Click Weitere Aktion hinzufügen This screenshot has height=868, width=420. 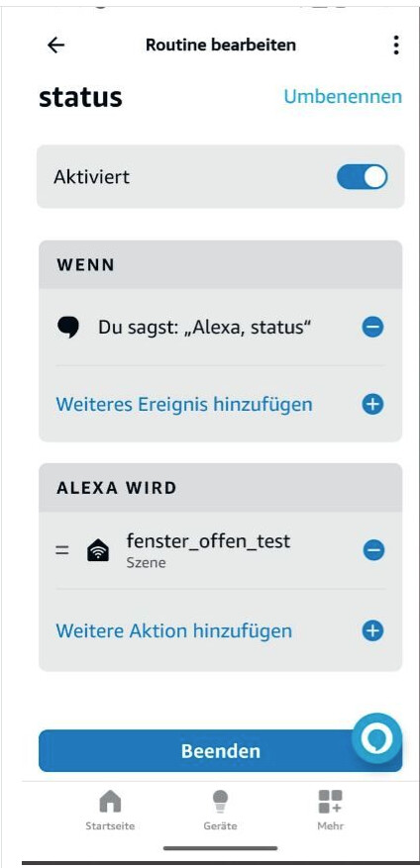point(174,630)
